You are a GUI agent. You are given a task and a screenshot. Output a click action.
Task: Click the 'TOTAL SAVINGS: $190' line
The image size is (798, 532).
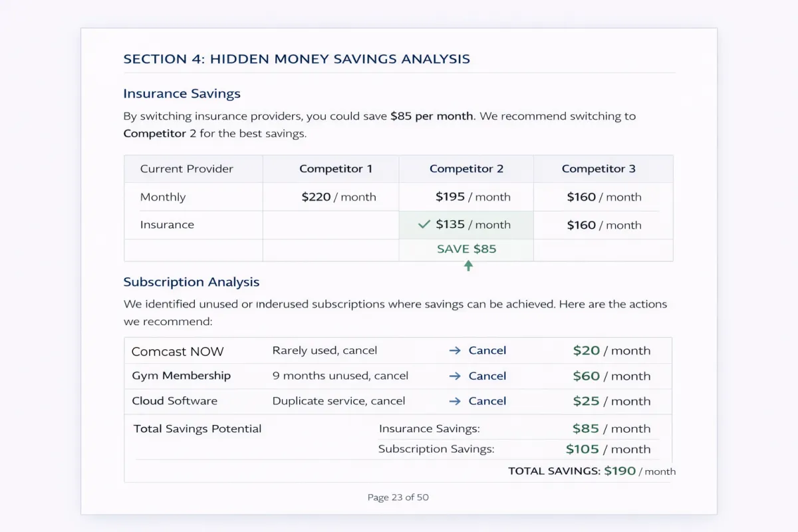tap(592, 471)
